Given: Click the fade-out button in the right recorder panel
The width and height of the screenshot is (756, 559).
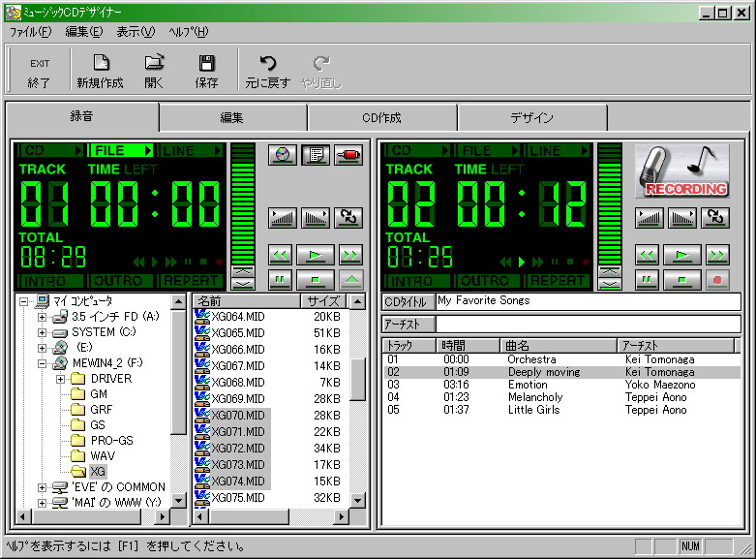Looking at the screenshot, I should pos(682,217).
